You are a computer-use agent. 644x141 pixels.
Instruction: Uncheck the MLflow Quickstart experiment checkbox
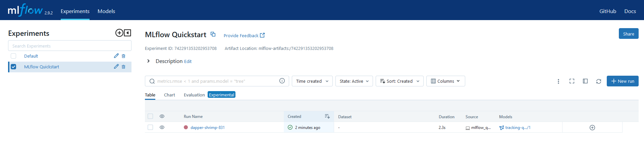pyautogui.click(x=13, y=67)
